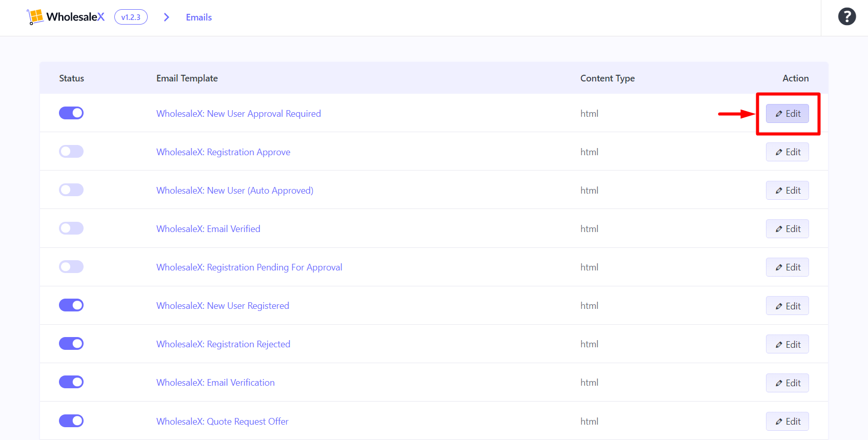This screenshot has height=440, width=868.
Task: Edit the Quote Request Offer email
Action: coord(787,422)
